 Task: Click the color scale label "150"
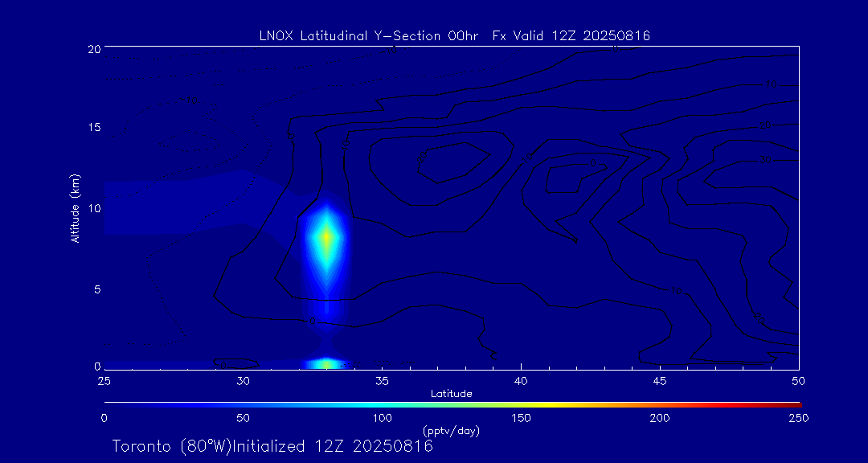tap(521, 418)
